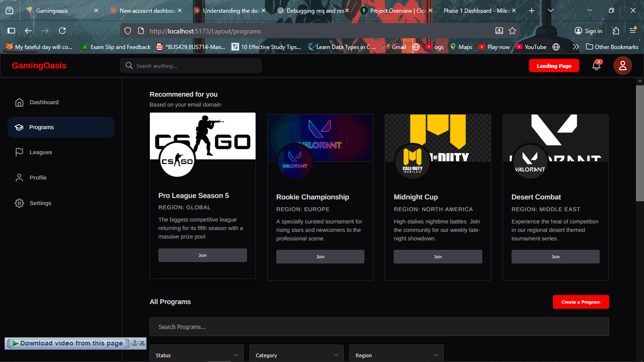Open the browser hamburger menu

tap(633, 31)
